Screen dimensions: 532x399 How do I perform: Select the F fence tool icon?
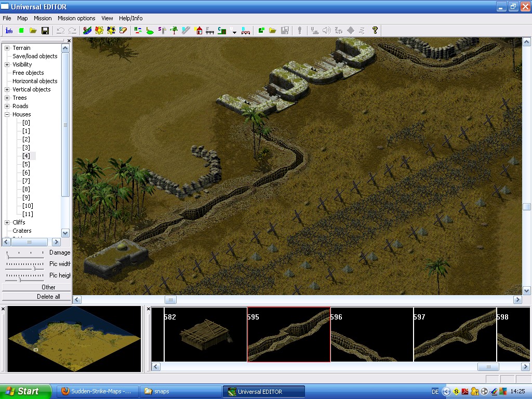tap(210, 31)
